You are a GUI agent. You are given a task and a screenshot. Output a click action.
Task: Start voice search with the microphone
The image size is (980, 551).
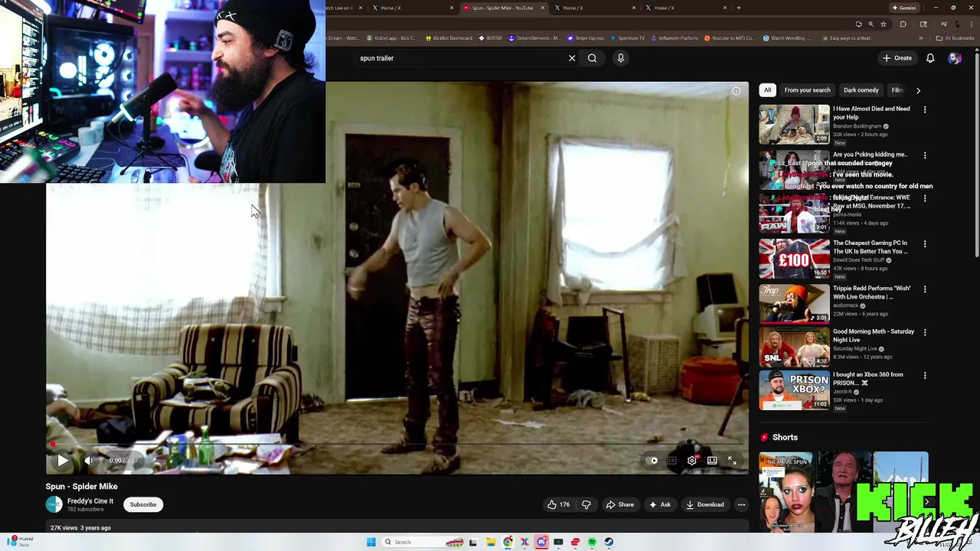point(621,58)
